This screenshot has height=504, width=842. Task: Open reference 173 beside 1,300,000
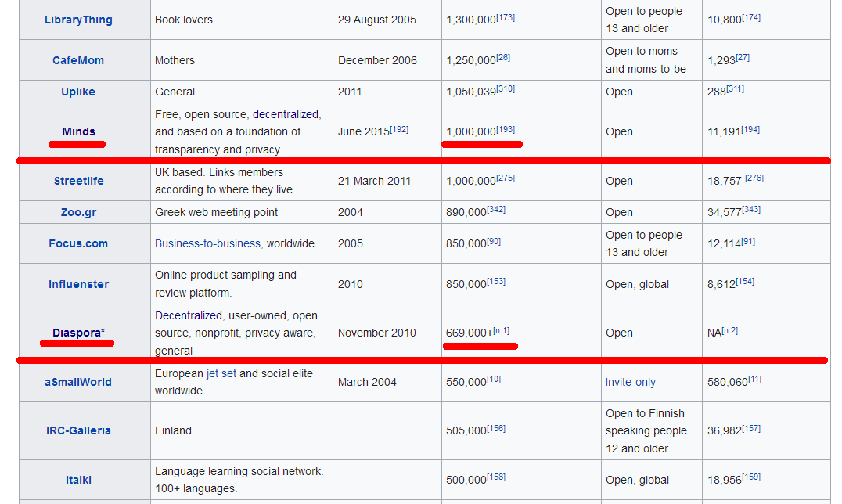506,17
